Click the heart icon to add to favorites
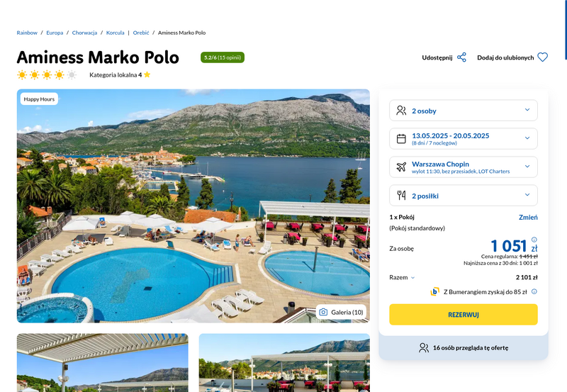 542,57
